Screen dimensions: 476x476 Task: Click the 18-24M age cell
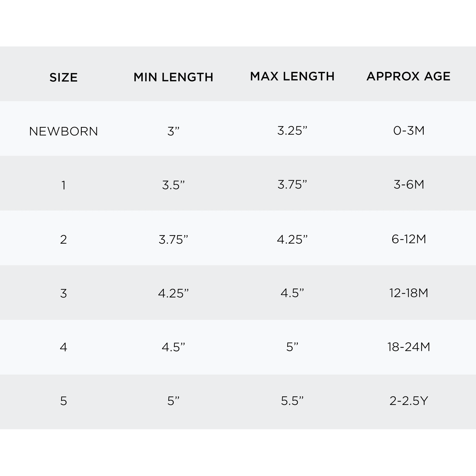pyautogui.click(x=409, y=347)
